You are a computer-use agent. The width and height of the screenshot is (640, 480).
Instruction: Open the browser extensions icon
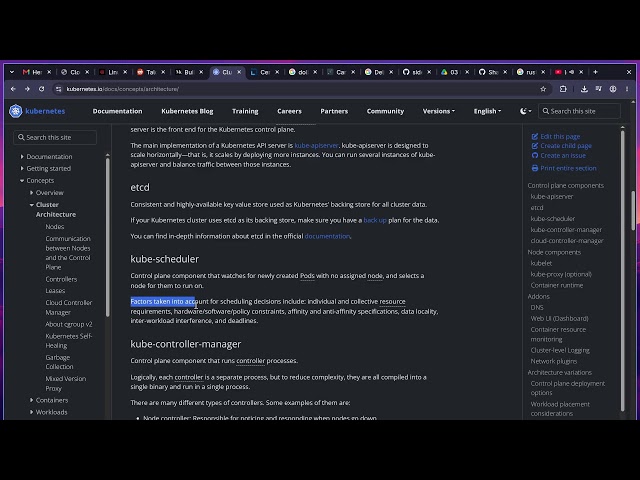click(x=563, y=89)
